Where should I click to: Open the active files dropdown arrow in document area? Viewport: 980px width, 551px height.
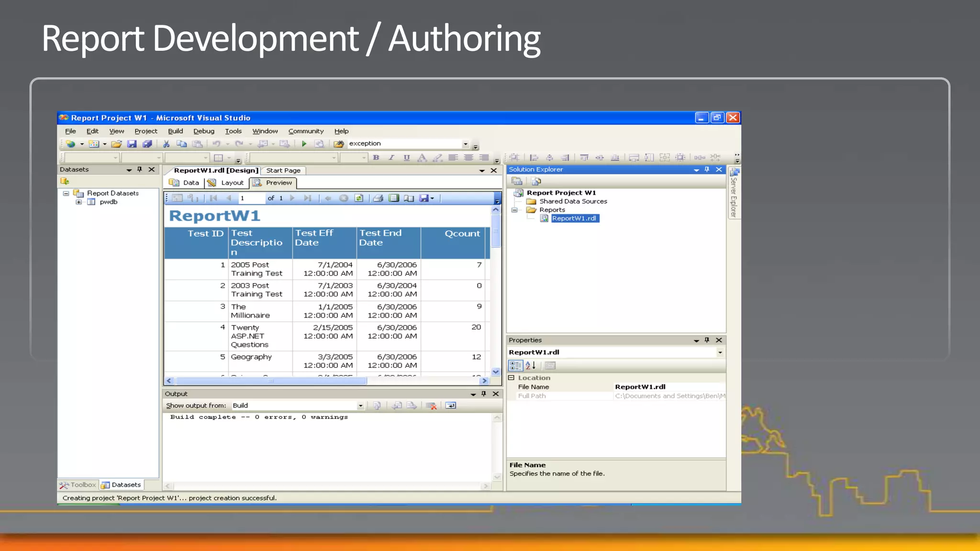[x=482, y=171]
